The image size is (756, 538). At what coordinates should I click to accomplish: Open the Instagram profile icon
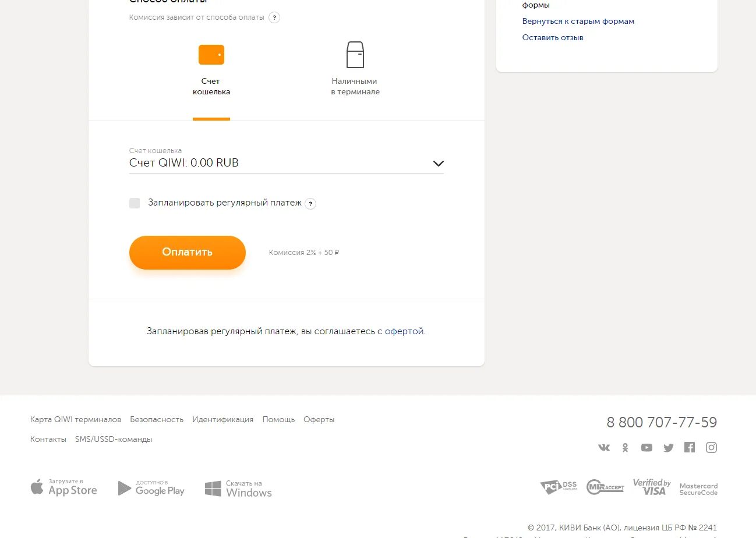pos(711,447)
